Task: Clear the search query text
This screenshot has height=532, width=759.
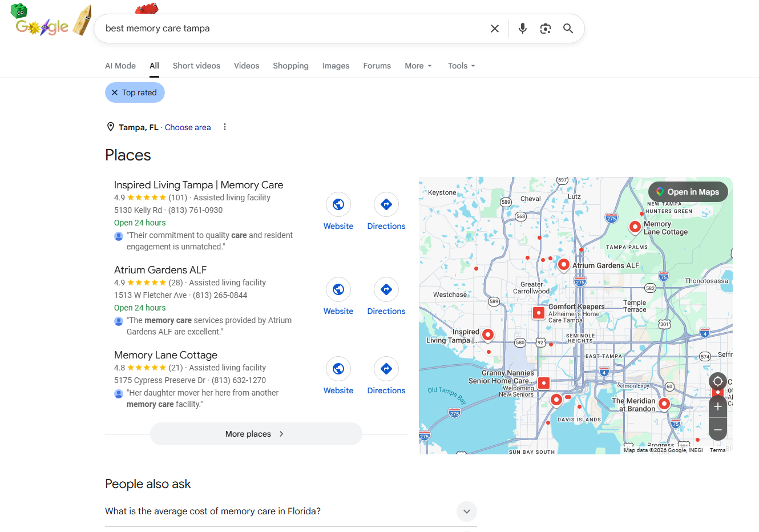Action: click(x=495, y=29)
